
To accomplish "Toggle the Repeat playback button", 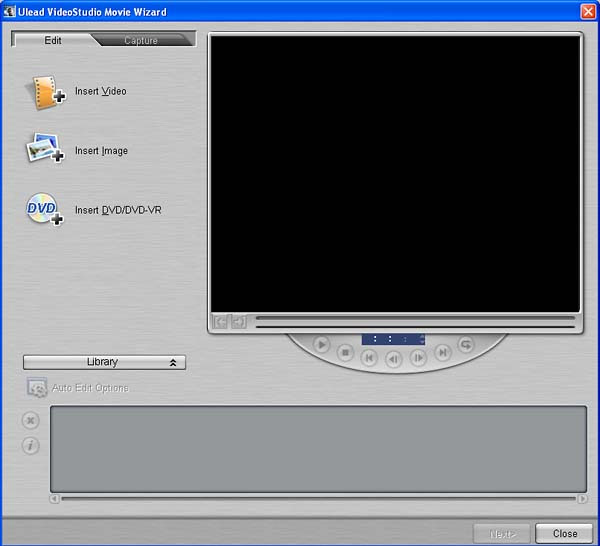I will point(466,345).
